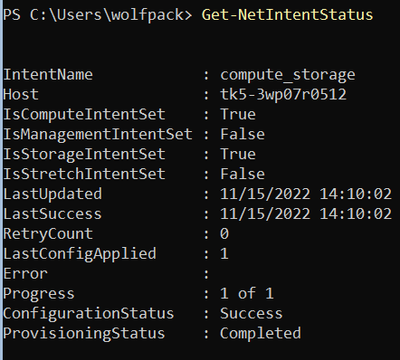This screenshot has width=400, height=360.
Task: Click the LastConfigApplied value 1
Action: [x=224, y=254]
